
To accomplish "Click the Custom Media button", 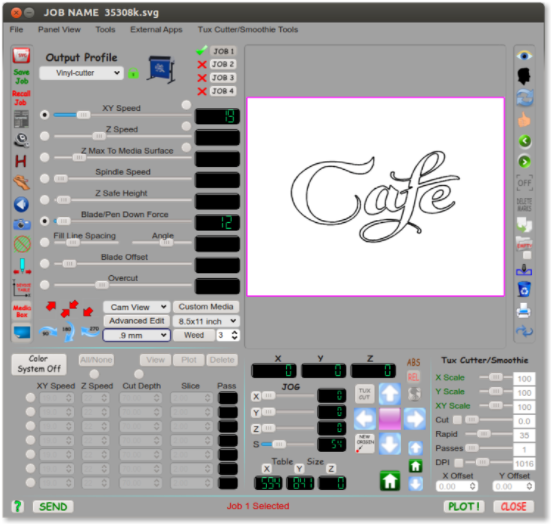I will pyautogui.click(x=206, y=307).
